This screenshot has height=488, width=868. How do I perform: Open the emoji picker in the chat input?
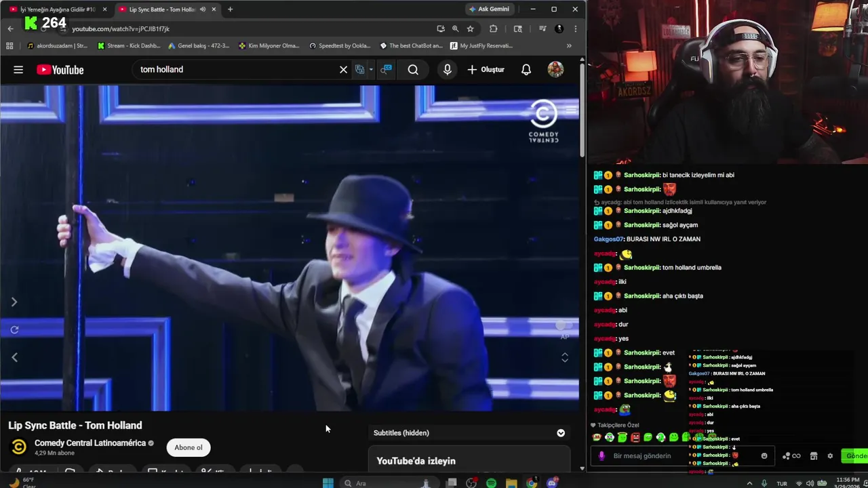[764, 455]
